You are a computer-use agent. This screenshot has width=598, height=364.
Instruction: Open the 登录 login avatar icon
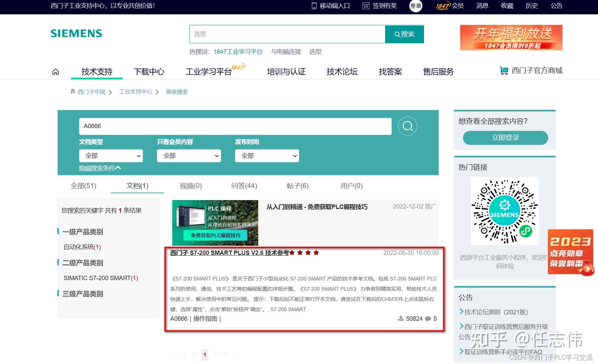point(415,6)
